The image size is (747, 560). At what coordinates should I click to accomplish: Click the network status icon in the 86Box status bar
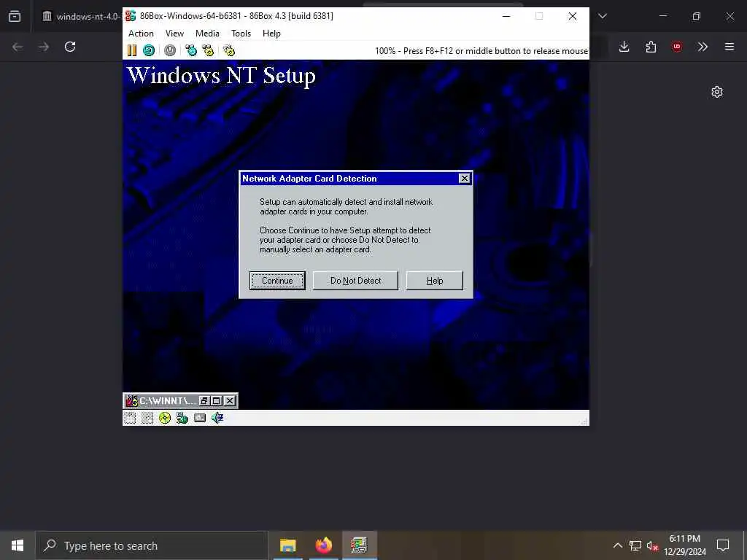[x=182, y=418]
